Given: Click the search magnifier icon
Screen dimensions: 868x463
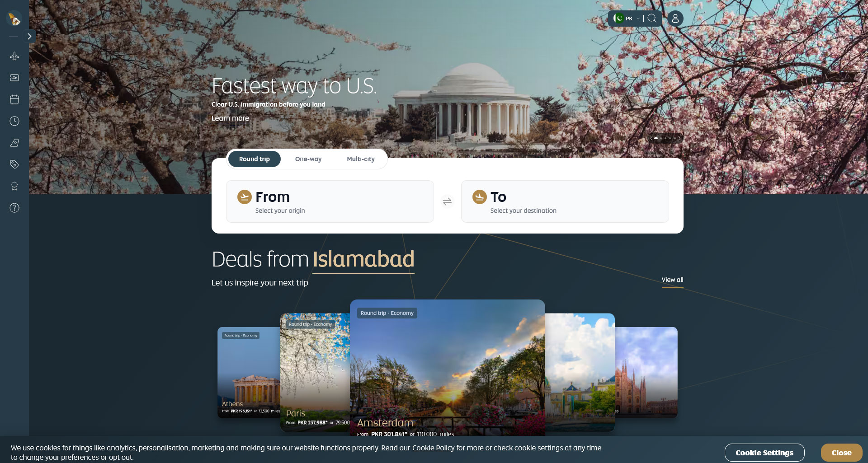Looking at the screenshot, I should 652,19.
